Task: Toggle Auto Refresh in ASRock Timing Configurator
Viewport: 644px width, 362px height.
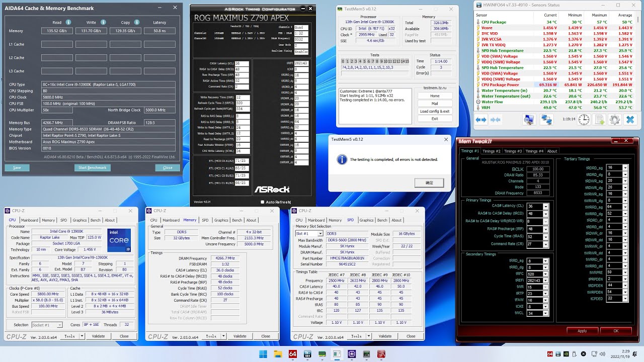Action: click(262, 202)
